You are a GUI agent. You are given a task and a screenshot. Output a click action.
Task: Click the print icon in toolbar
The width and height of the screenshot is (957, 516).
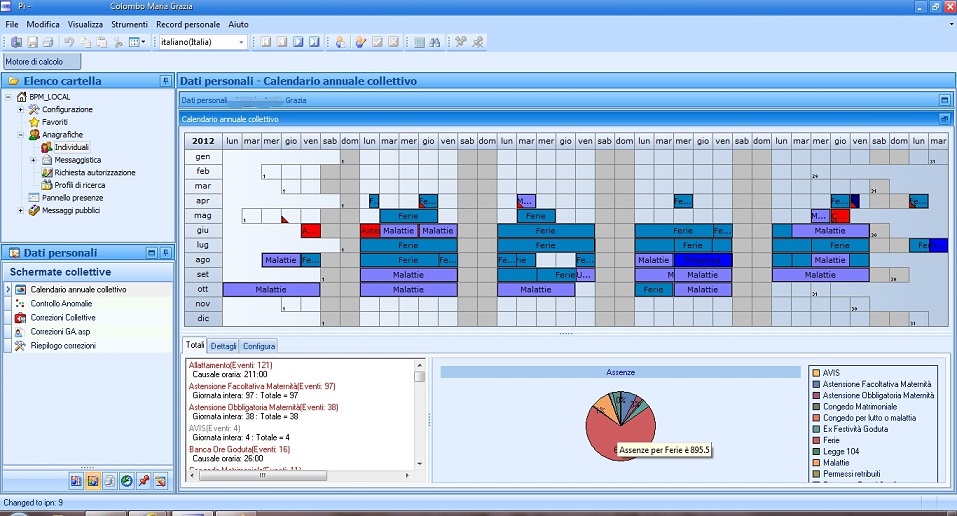(x=49, y=42)
